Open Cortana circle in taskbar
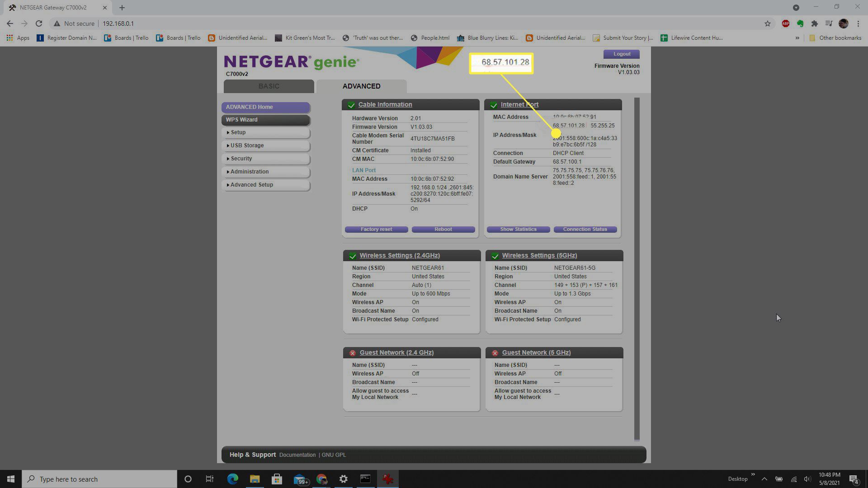868x488 pixels. pyautogui.click(x=188, y=479)
